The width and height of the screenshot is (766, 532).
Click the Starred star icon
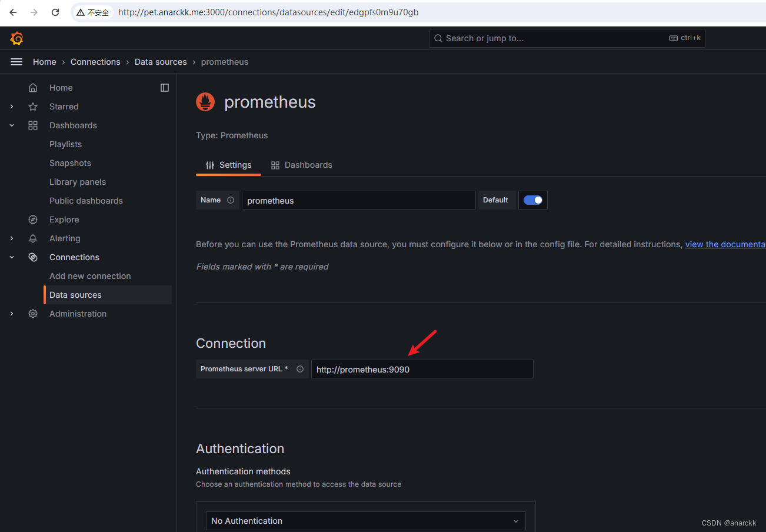pyautogui.click(x=33, y=107)
